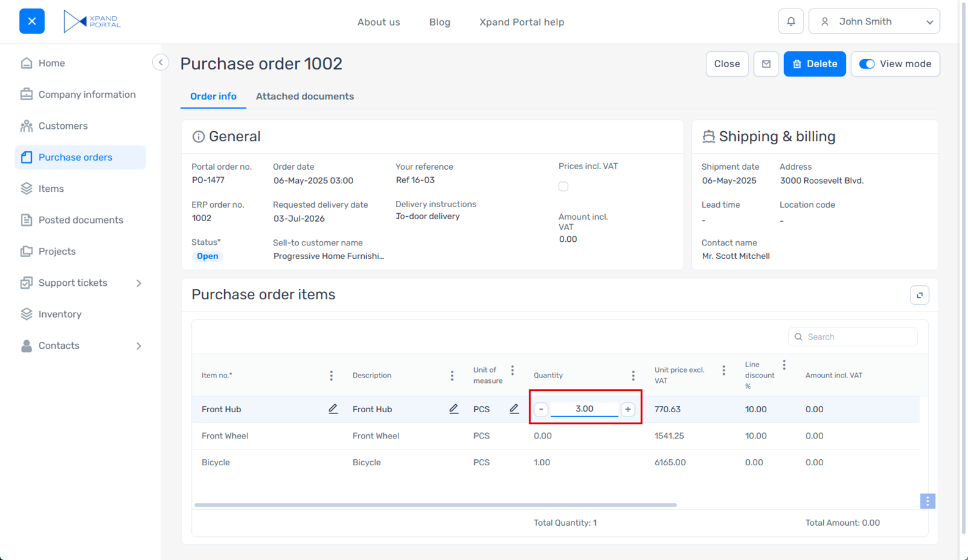Expand Contacts sidebar submenu
The height and width of the screenshot is (560, 968).
pos(139,346)
